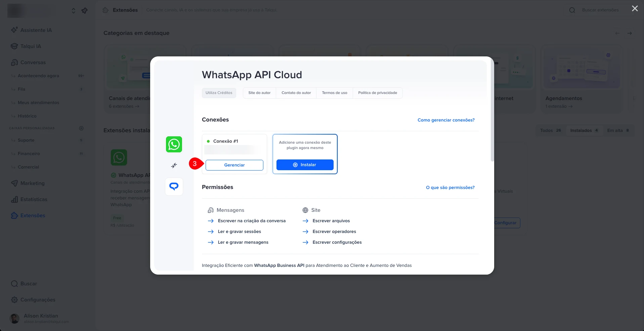This screenshot has height=331, width=644.
Task: Click the Talqui IA graduation cap icon
Action: pos(14,46)
